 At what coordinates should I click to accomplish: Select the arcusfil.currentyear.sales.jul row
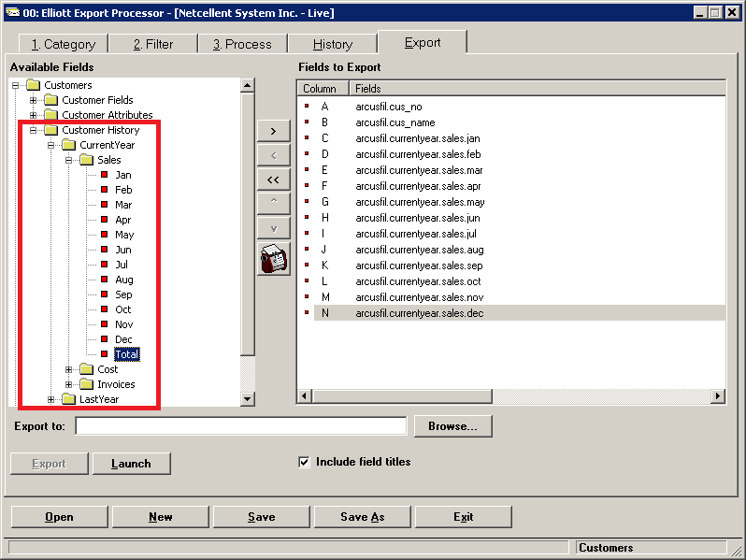(511, 234)
